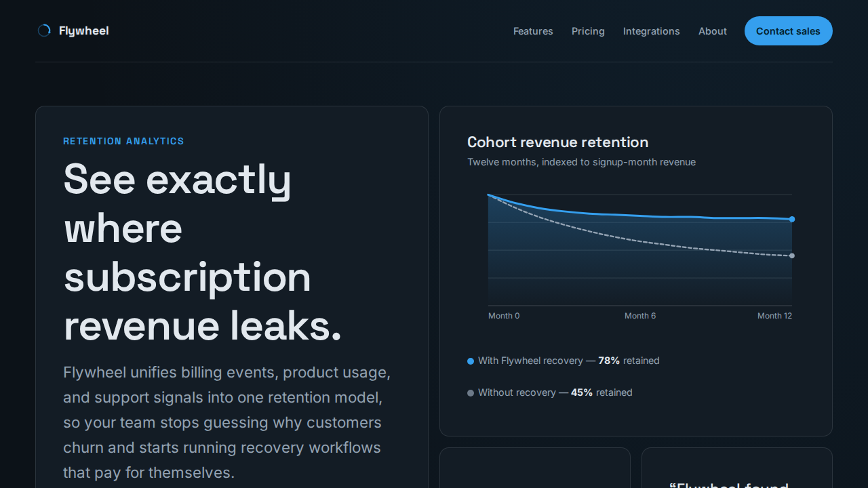Click the Month 0 axis label

point(504,316)
